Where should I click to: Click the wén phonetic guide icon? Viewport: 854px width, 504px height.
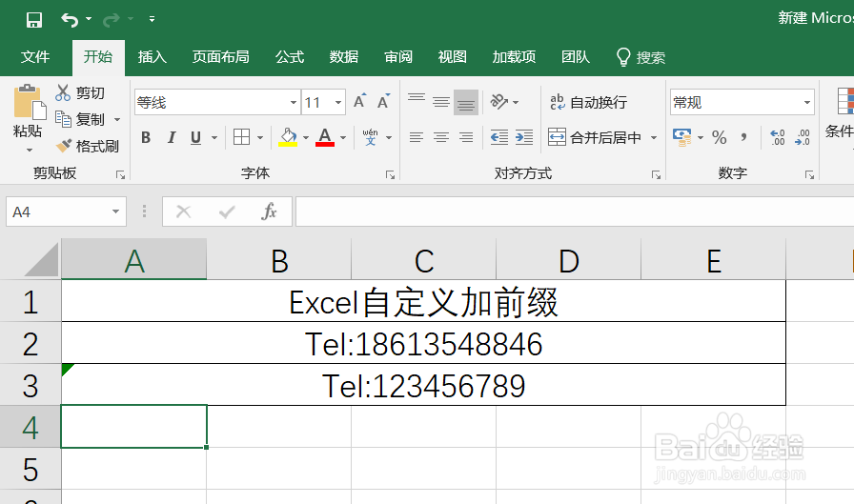pyautogui.click(x=371, y=137)
